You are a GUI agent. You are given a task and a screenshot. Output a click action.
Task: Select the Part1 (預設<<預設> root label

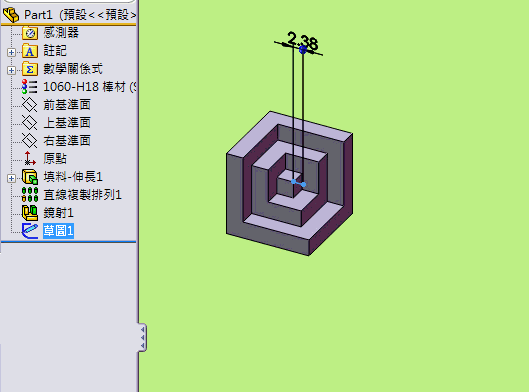click(x=80, y=15)
